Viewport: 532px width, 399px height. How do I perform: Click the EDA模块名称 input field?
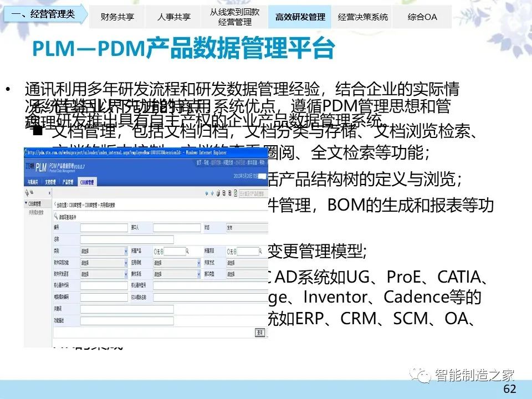[211, 298]
